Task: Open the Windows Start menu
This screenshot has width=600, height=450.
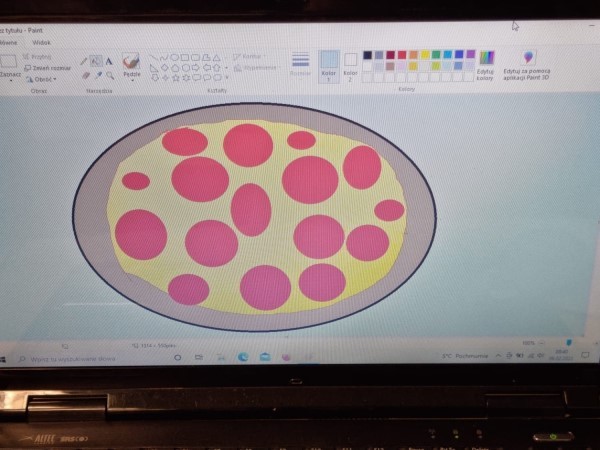Action: point(3,359)
